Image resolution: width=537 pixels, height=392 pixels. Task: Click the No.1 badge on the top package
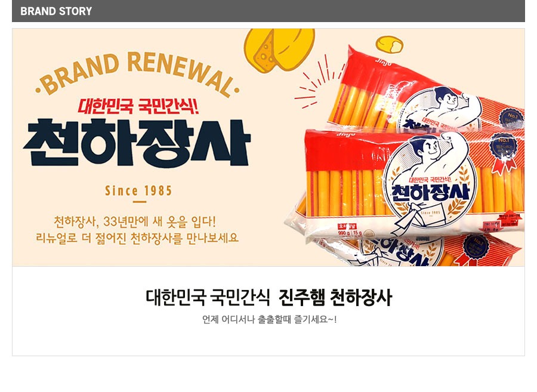(512, 118)
